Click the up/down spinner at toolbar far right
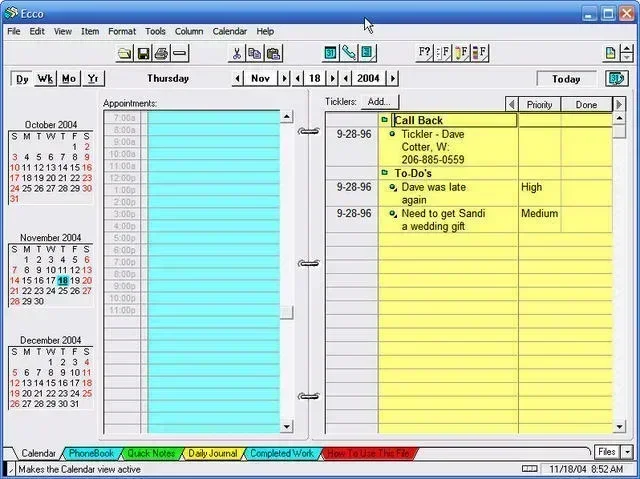Screen dimensions: 640x479 click(627, 53)
